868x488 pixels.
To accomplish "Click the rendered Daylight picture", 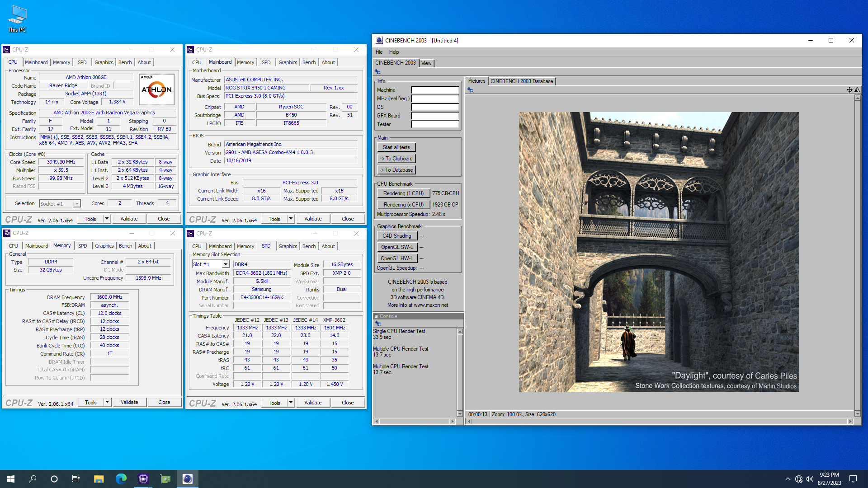I will (x=659, y=252).
